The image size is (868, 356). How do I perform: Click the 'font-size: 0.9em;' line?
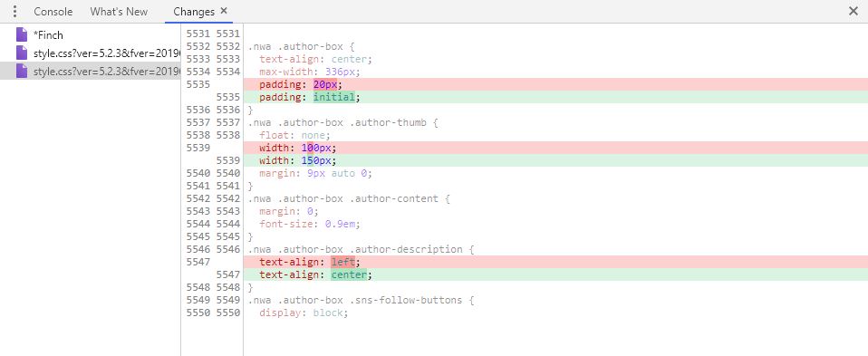click(x=310, y=225)
